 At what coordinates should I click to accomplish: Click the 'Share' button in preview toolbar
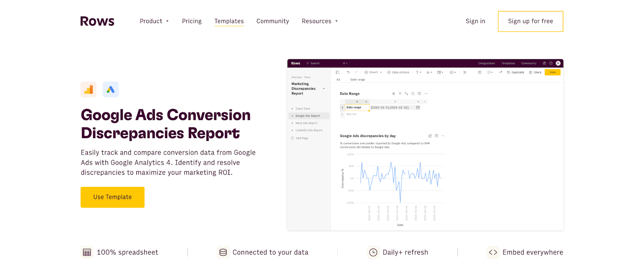[x=535, y=72]
